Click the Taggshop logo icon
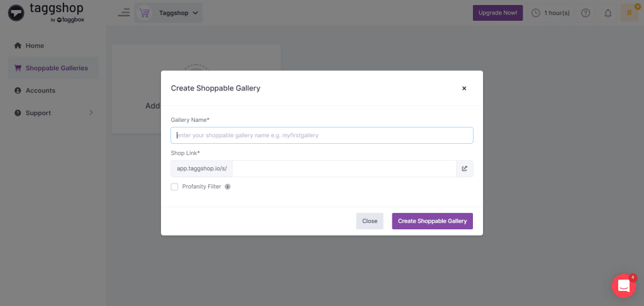The height and width of the screenshot is (306, 644). pos(16,13)
